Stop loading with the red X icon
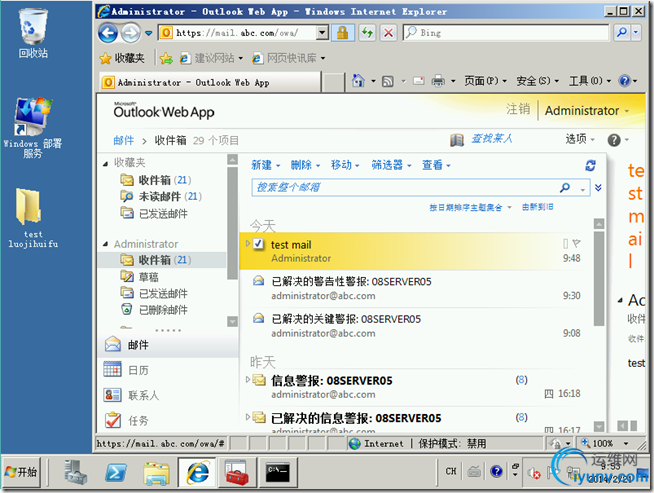The image size is (654, 493). (x=388, y=33)
